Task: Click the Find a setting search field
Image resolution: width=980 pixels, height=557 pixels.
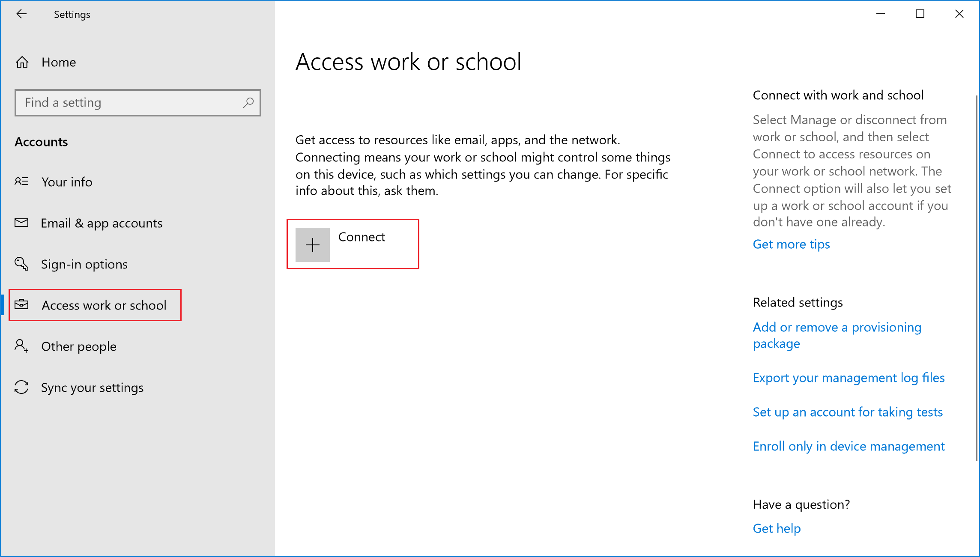Action: [137, 102]
